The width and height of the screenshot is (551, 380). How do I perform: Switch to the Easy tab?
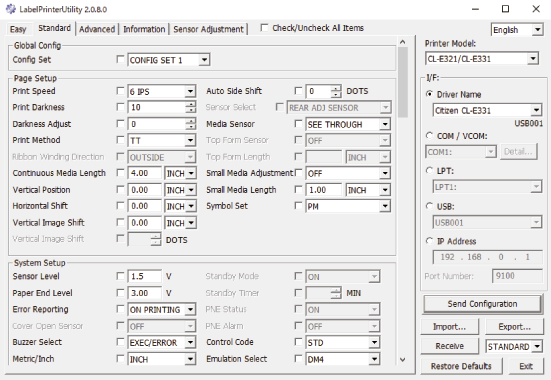pyautogui.click(x=18, y=29)
